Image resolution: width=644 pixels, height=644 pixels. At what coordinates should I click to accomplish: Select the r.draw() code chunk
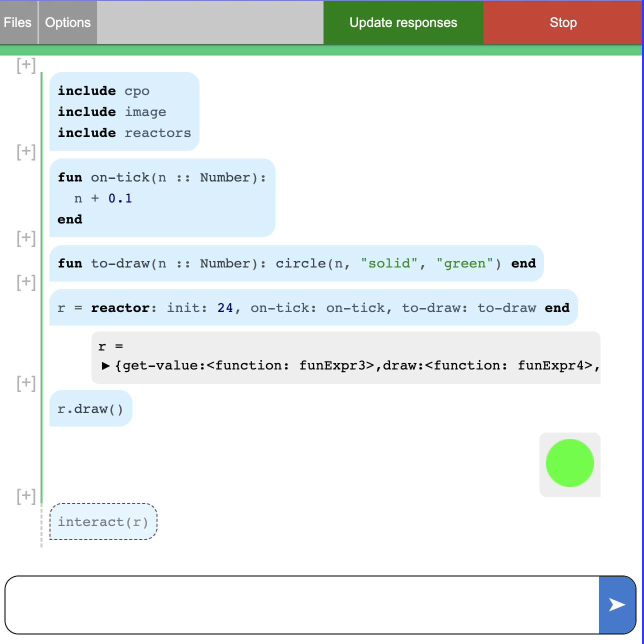tap(90, 408)
